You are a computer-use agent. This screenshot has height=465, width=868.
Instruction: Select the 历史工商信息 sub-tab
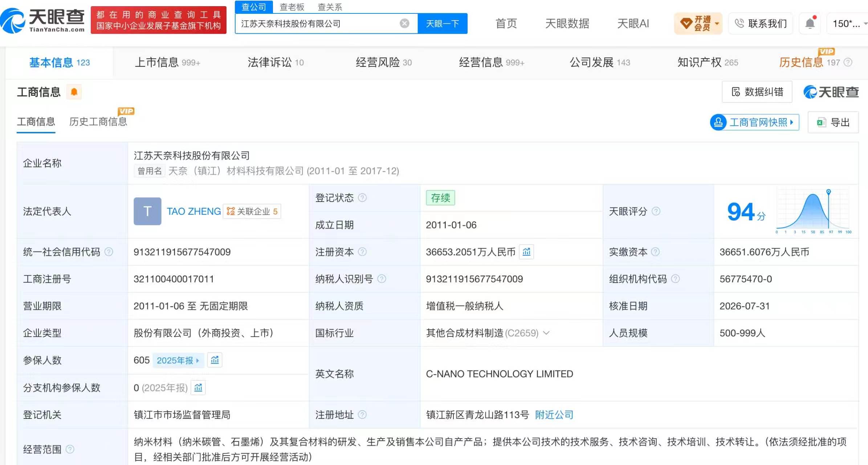[98, 122]
